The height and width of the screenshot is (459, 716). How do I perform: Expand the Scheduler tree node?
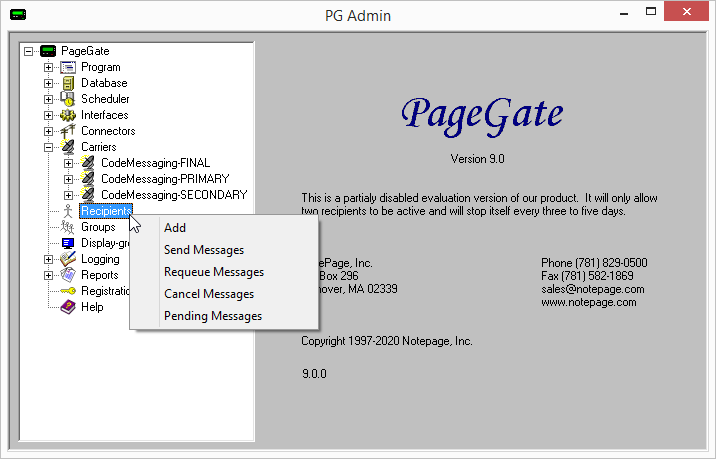(48, 100)
